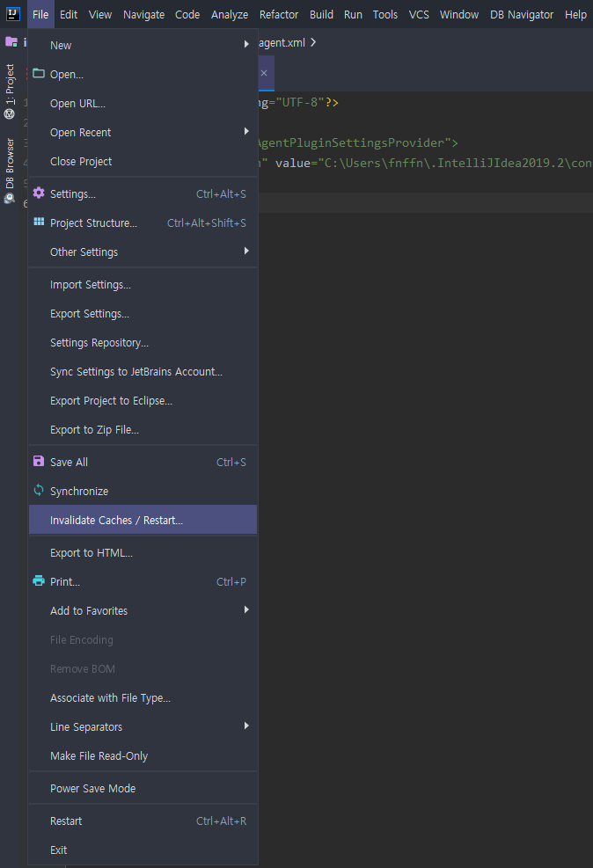The width and height of the screenshot is (593, 868).
Task: Click the "UTF-8" text in editor
Action: pyautogui.click(x=300, y=102)
